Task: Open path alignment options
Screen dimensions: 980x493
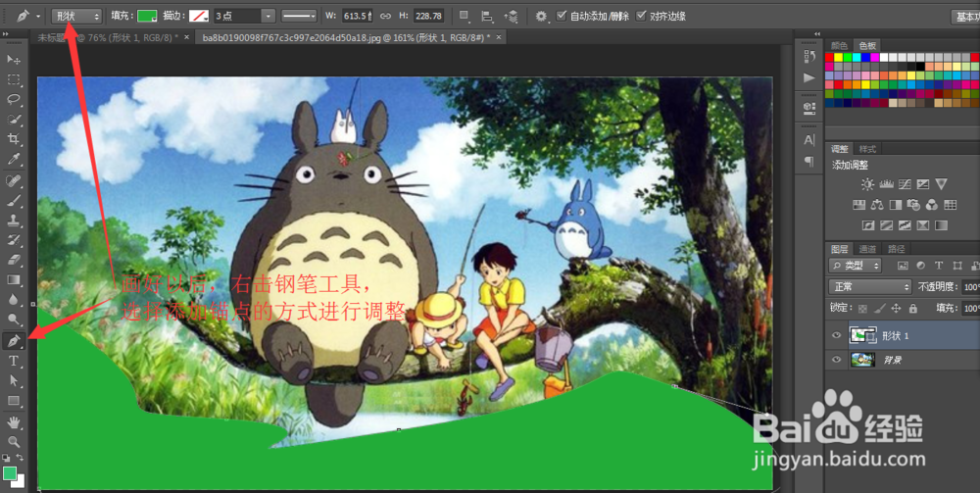Action: (x=488, y=16)
